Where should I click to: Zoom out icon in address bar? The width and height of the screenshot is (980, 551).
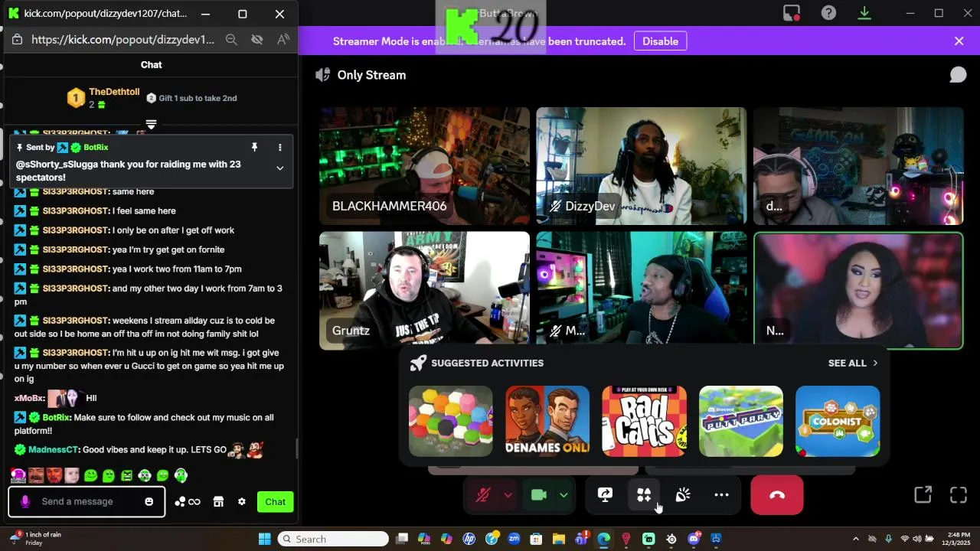click(231, 39)
